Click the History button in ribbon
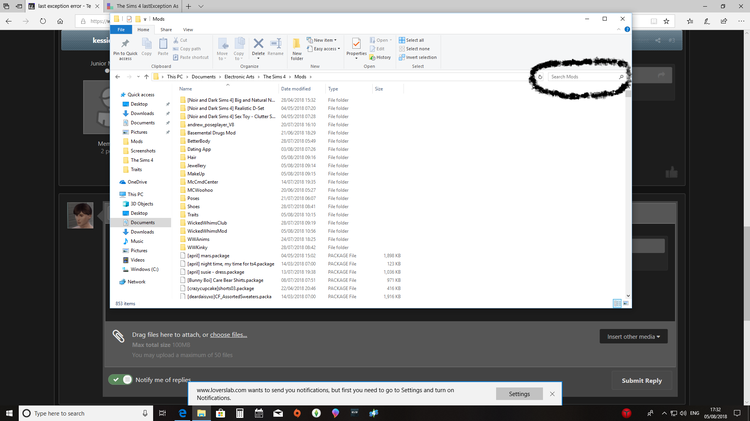This screenshot has width=750, height=421. (x=380, y=57)
